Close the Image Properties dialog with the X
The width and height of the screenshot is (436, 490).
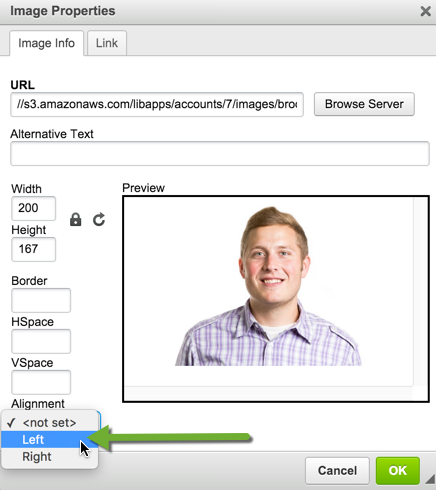425,11
